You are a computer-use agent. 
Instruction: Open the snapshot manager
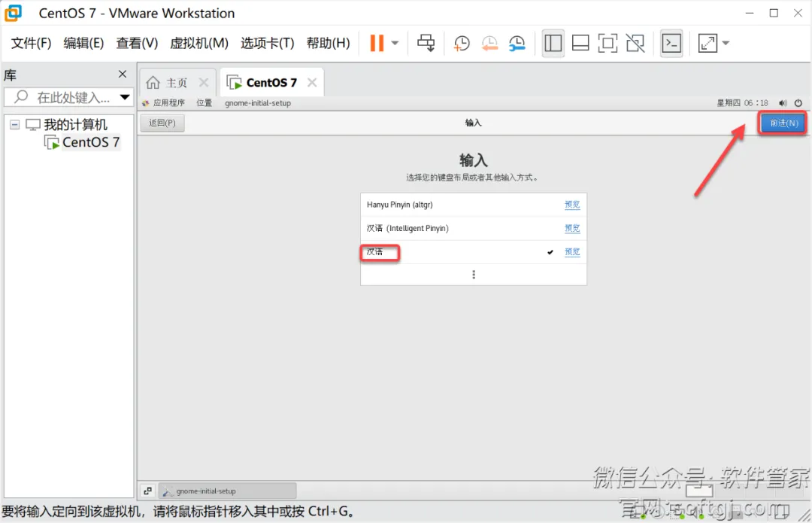coord(517,43)
